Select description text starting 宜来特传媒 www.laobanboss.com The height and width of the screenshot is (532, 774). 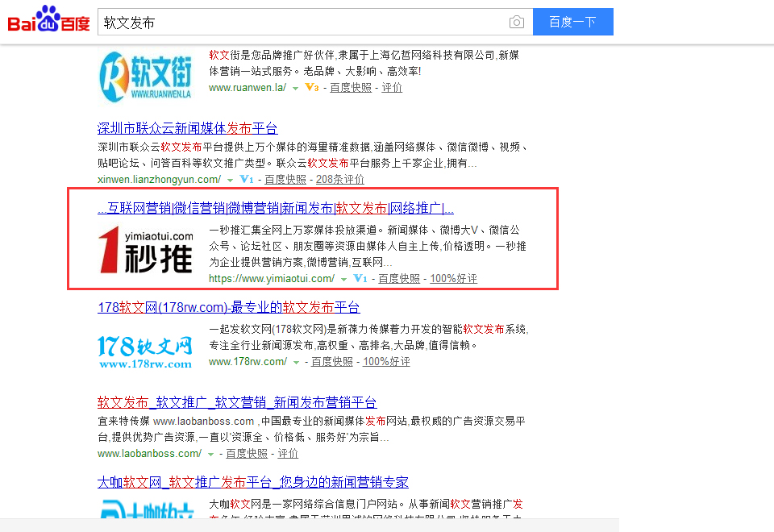point(311,429)
